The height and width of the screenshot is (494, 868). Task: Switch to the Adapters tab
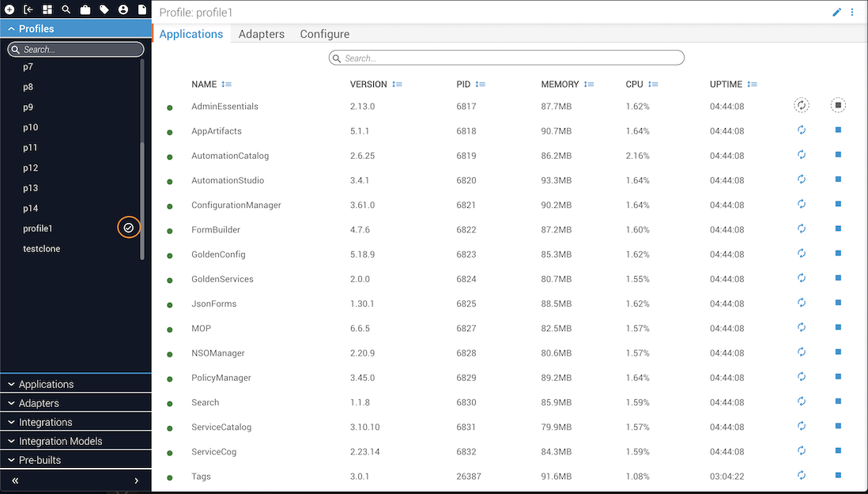point(261,34)
